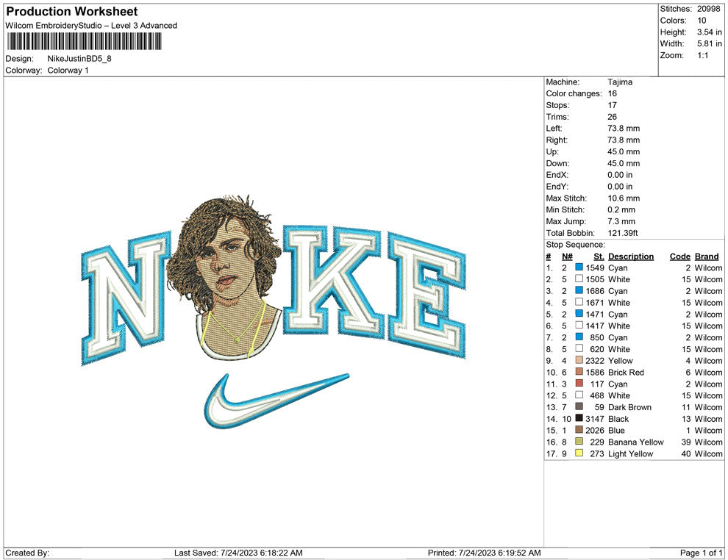This screenshot has width=728, height=560.
Task: Click the Min Stitch value 0.2 mm
Action: click(x=621, y=209)
